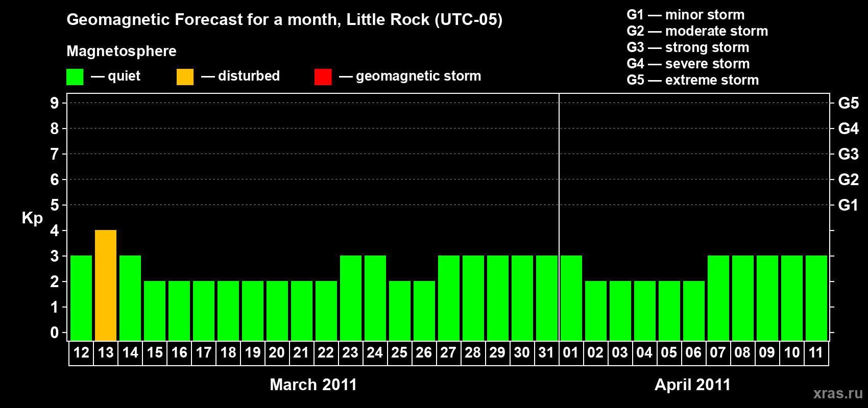Click the G3 label on the right axis

tap(849, 154)
